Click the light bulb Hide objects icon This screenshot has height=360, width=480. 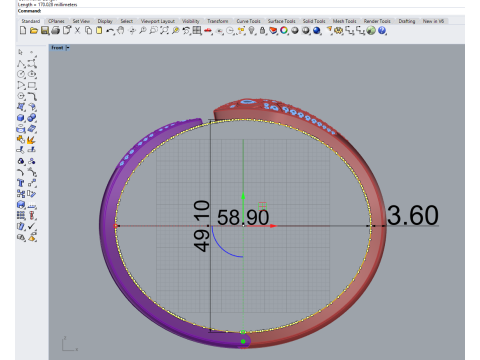point(252,31)
